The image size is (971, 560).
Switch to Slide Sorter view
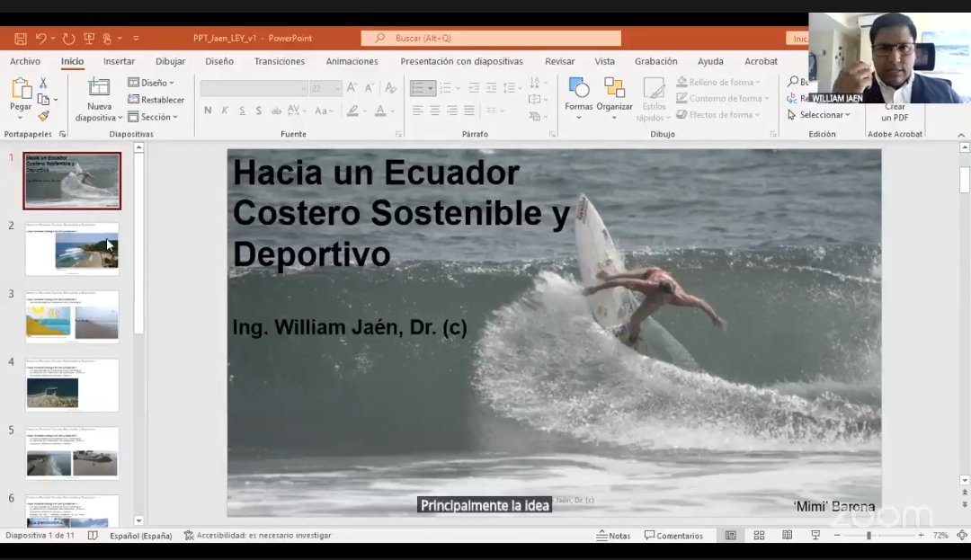[x=759, y=535]
